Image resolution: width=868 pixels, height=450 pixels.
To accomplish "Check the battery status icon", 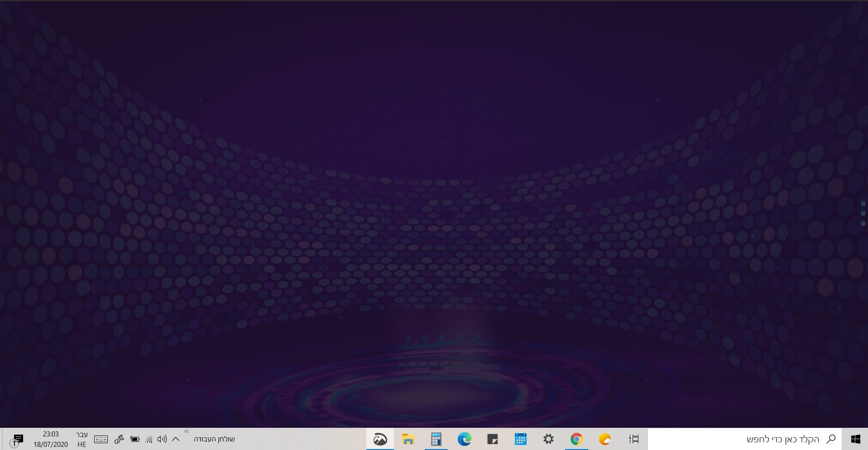I will 134,439.
